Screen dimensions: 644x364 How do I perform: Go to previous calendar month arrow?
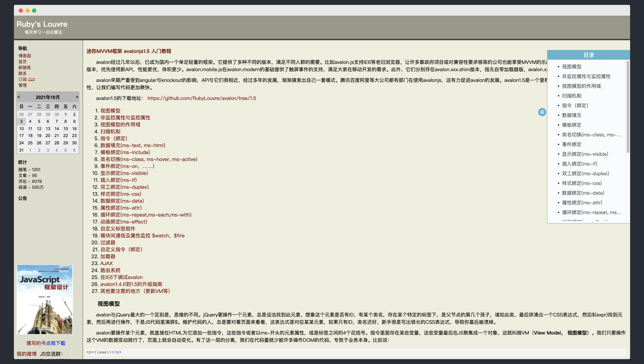(x=19, y=97)
